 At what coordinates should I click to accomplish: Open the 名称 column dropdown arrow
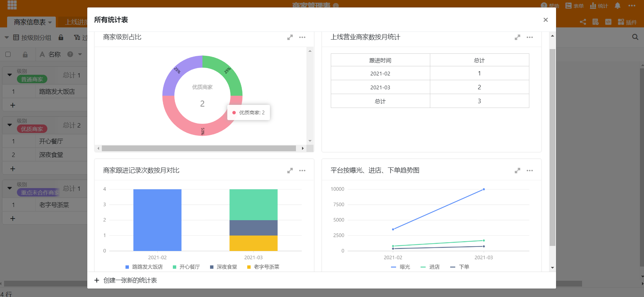(x=80, y=54)
